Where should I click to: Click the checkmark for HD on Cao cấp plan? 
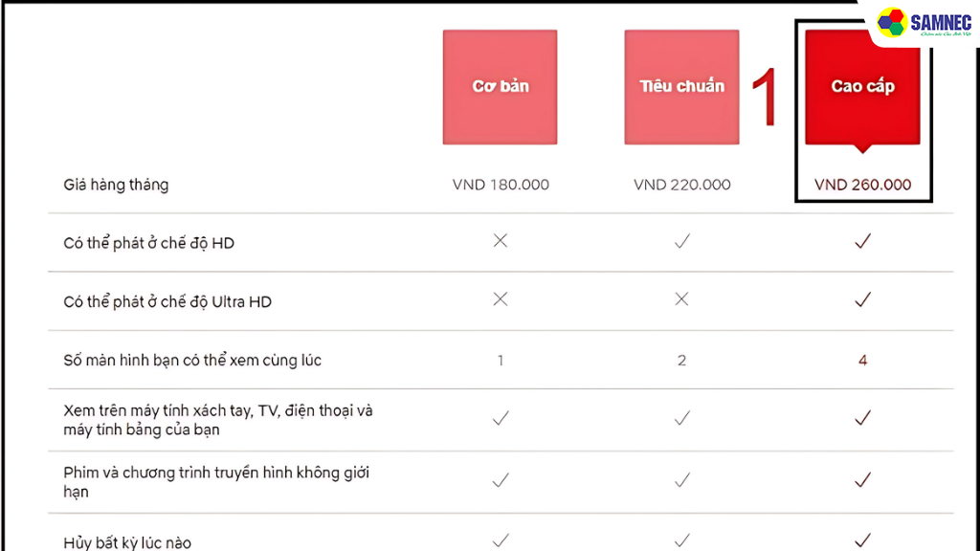862,242
